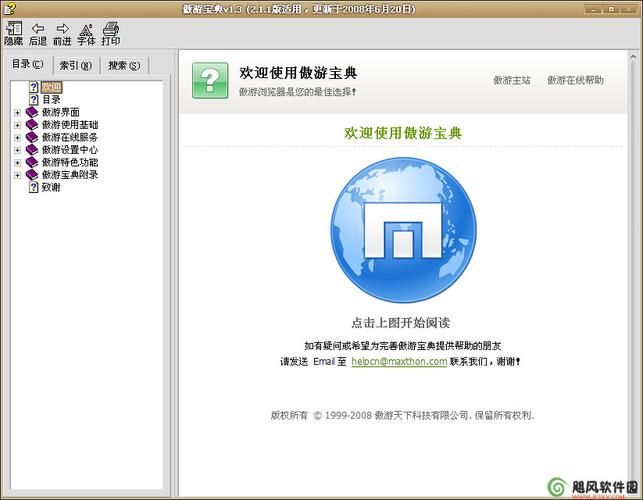
Task: Open the 傲游主站 link
Action: [x=511, y=80]
